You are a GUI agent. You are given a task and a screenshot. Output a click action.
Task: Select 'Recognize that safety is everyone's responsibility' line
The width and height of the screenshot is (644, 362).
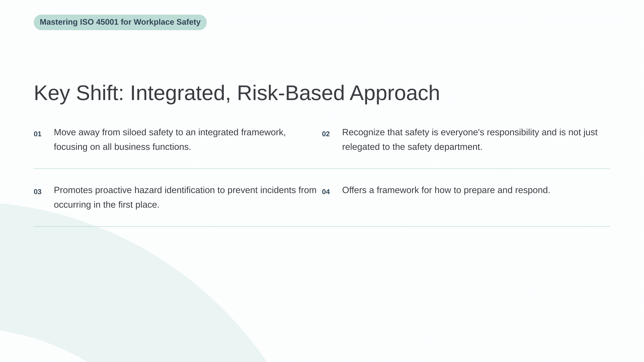click(470, 132)
